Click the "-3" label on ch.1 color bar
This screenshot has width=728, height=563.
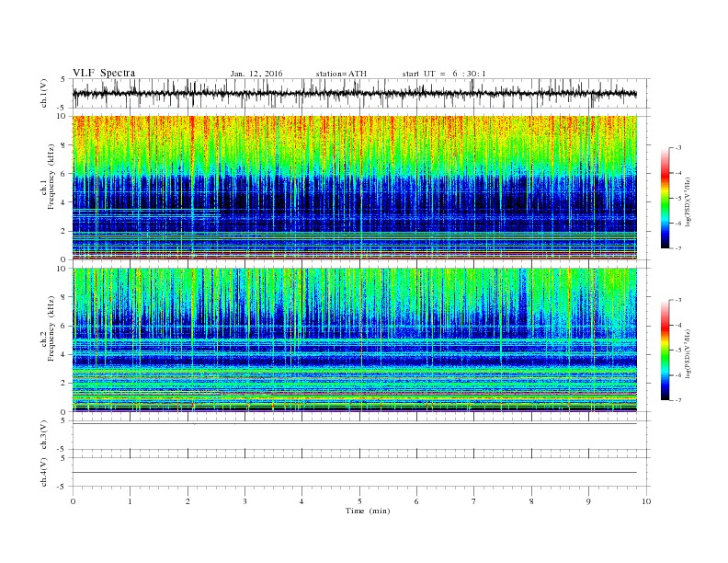pyautogui.click(x=677, y=148)
